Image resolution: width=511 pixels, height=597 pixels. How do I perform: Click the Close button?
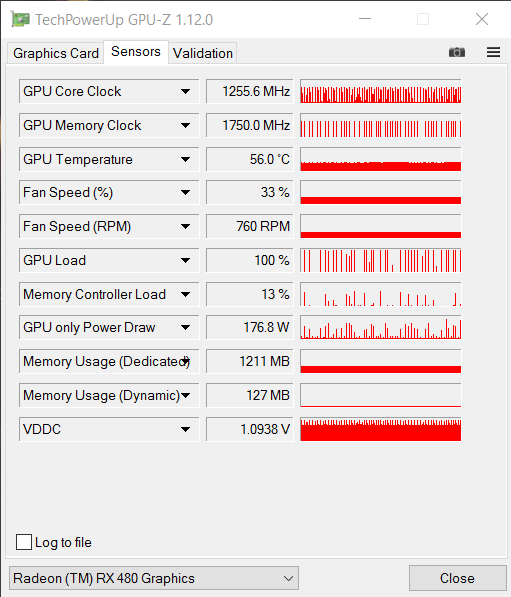point(457,578)
